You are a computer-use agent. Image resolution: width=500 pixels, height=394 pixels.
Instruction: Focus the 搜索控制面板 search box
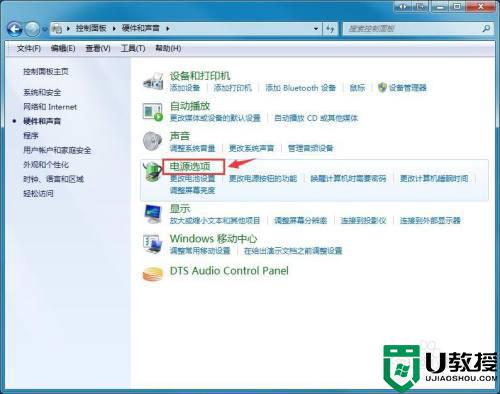pyautogui.click(x=413, y=29)
